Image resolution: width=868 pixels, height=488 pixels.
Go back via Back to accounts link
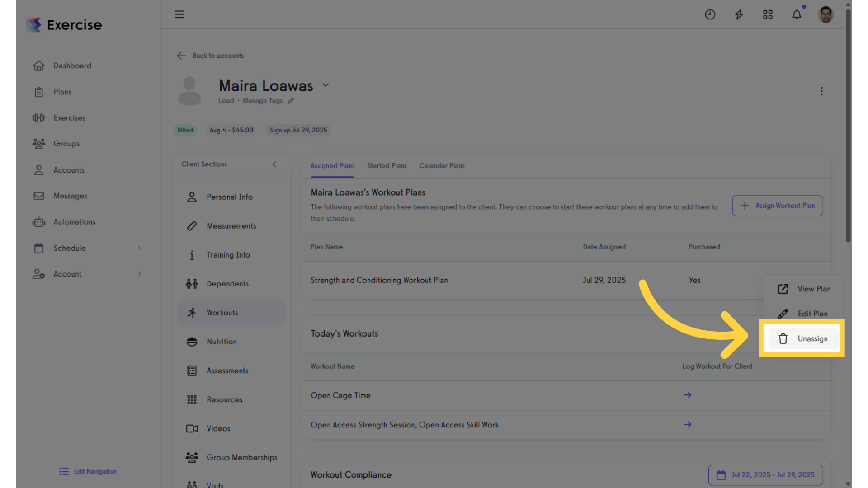(x=210, y=56)
